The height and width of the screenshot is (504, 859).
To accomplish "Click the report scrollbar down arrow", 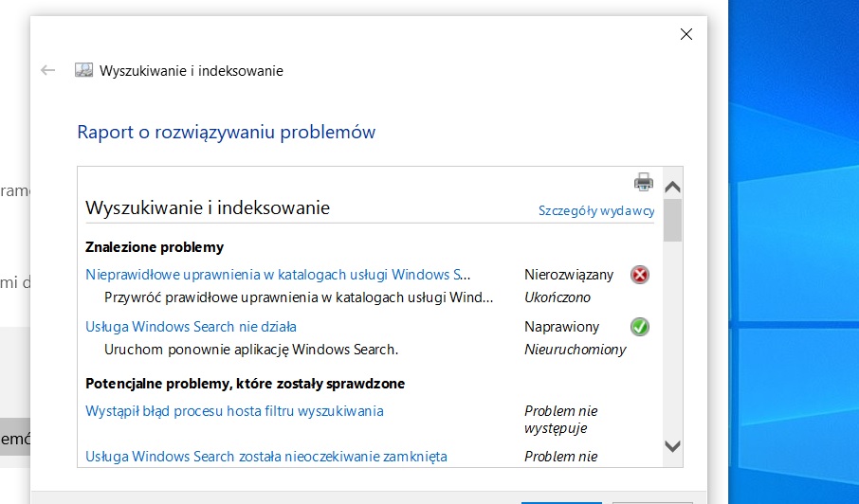I will pos(672,446).
